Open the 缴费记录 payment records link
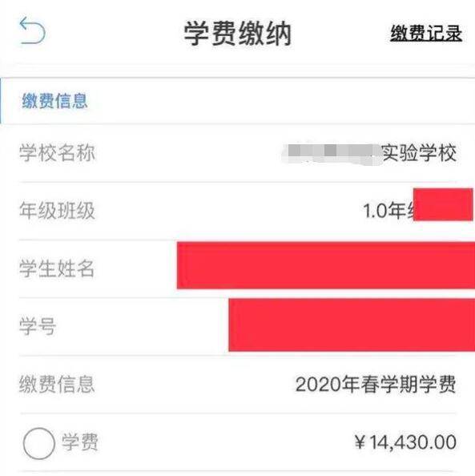This screenshot has height=476, width=475. coord(426,33)
